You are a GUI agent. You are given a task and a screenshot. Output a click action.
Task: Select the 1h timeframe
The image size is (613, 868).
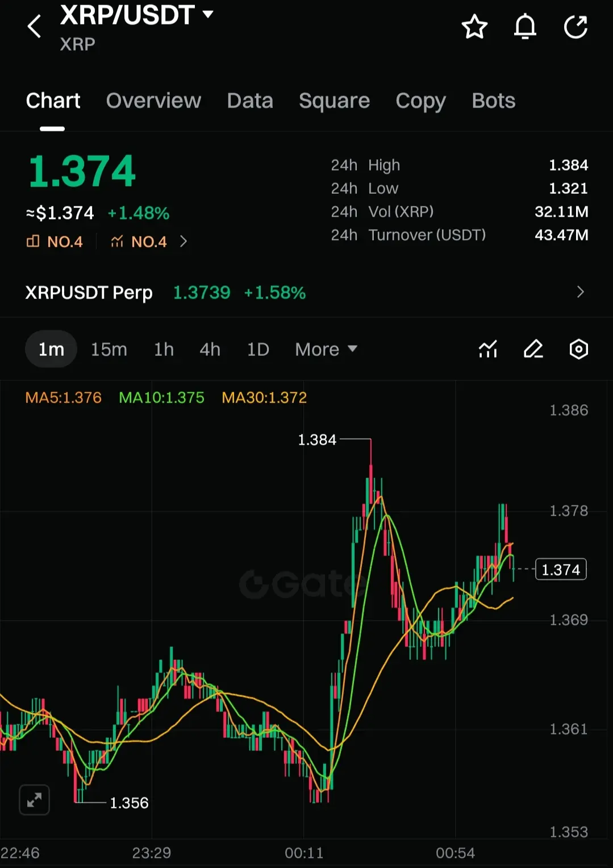[x=164, y=349]
